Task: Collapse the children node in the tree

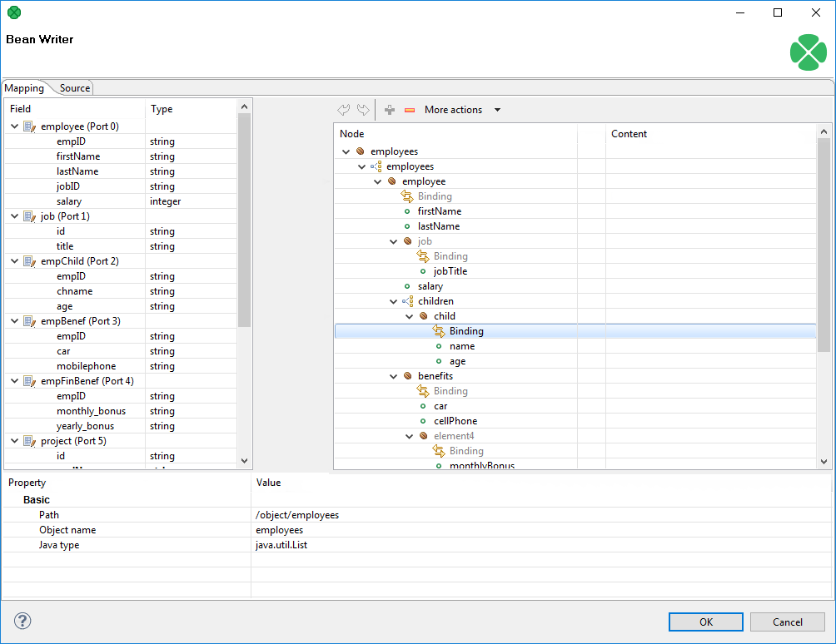Action: point(393,300)
